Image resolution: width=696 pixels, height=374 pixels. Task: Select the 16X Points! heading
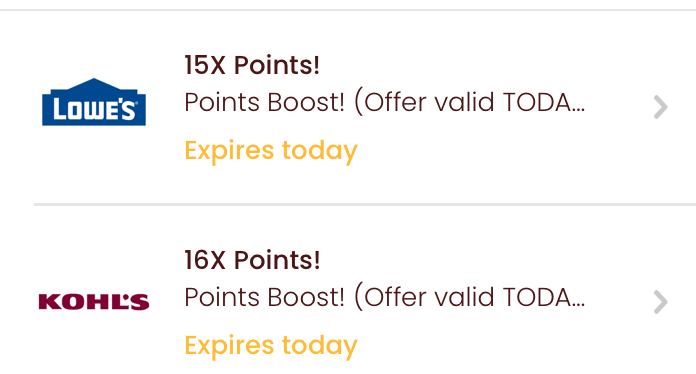coord(252,260)
